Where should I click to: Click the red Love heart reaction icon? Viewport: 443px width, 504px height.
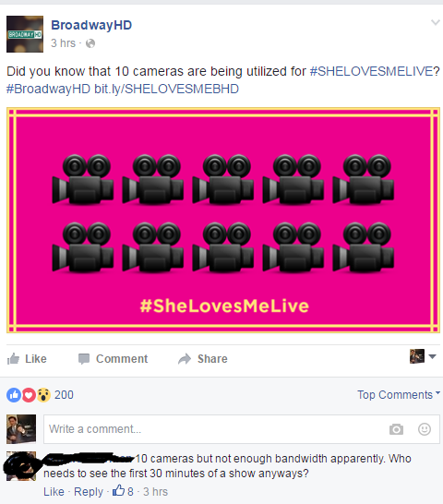click(29, 395)
